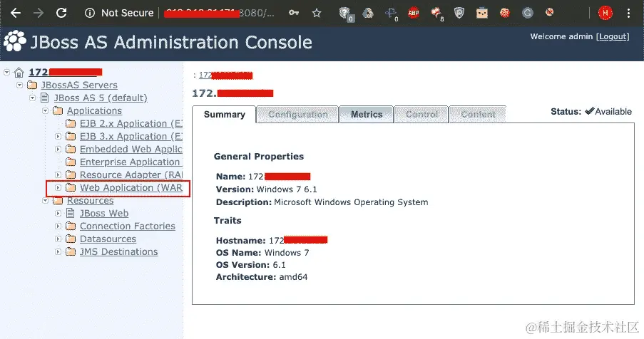The image size is (644, 339).
Task: Expand the Resource Adapter (RAR) node
Action: [x=58, y=174]
